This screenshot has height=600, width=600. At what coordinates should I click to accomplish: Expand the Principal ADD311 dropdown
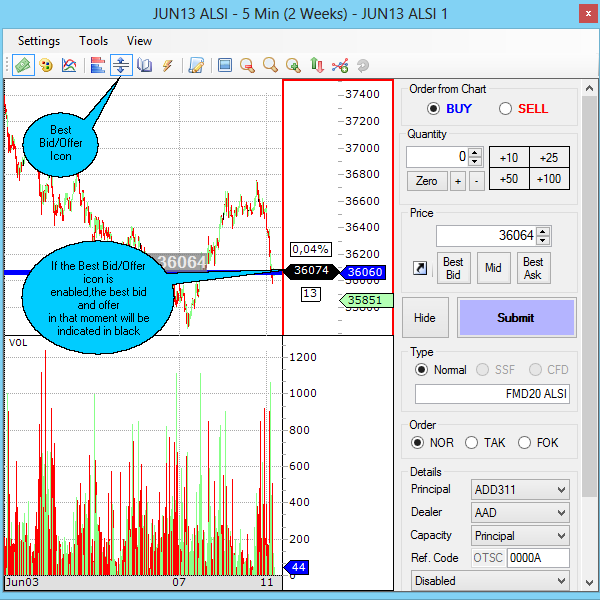tap(519, 490)
